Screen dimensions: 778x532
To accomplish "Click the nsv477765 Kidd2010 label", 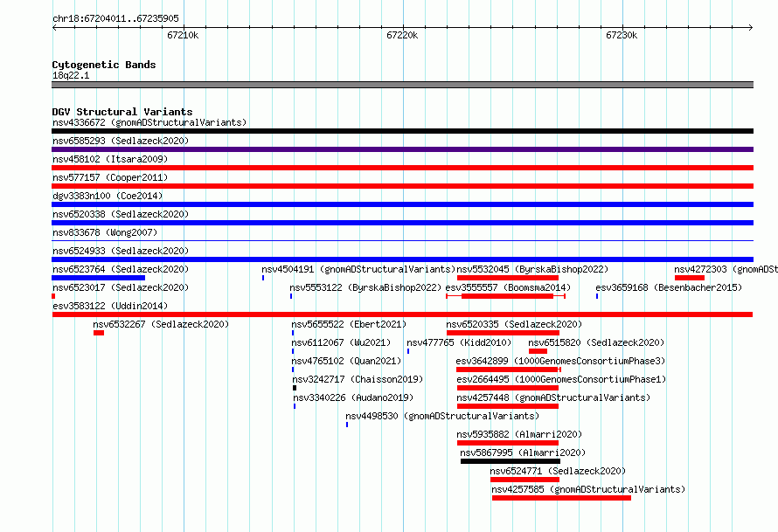I will click(x=459, y=342).
